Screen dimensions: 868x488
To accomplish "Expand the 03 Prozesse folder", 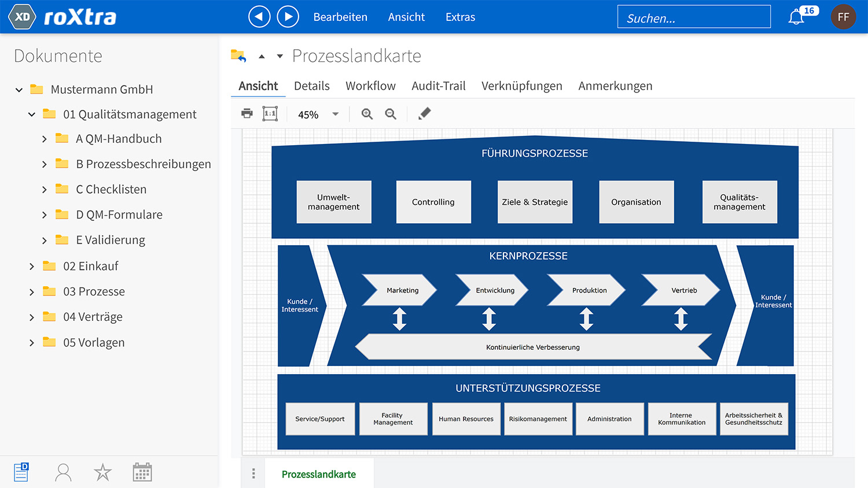I will pos(32,292).
